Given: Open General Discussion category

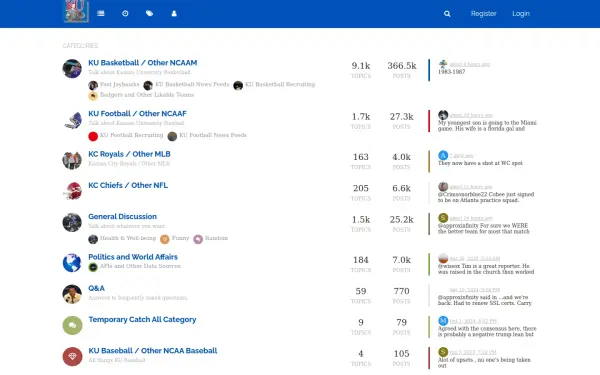Looking at the screenshot, I should pos(122,217).
